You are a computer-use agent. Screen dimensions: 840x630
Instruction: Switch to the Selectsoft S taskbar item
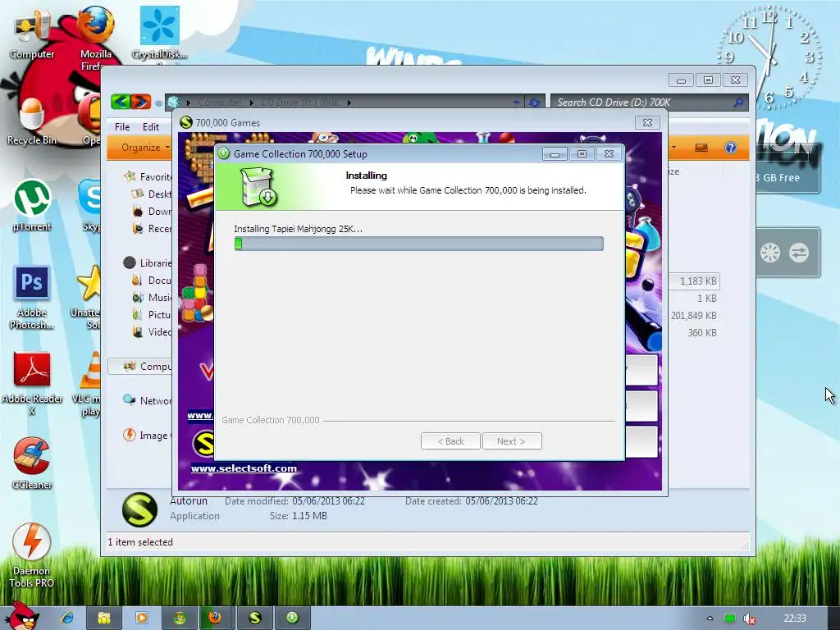click(x=255, y=618)
